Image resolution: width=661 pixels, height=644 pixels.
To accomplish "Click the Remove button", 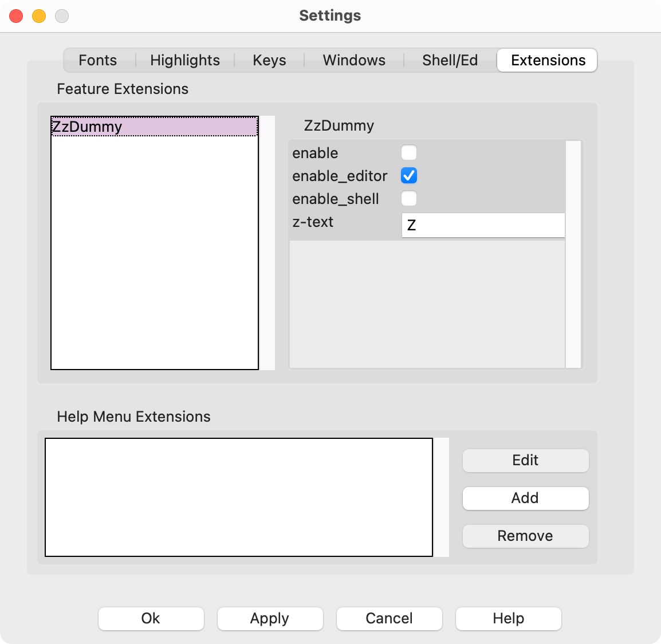I will click(525, 536).
